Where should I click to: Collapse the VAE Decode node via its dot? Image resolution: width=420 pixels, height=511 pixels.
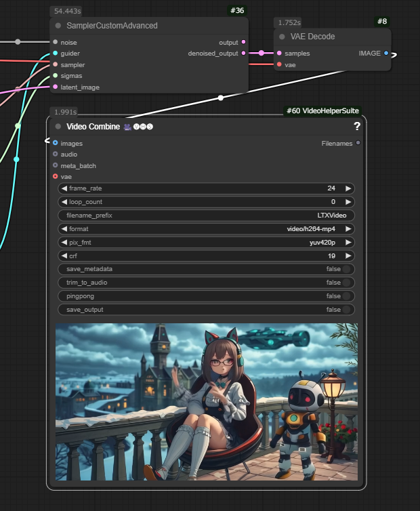point(282,37)
